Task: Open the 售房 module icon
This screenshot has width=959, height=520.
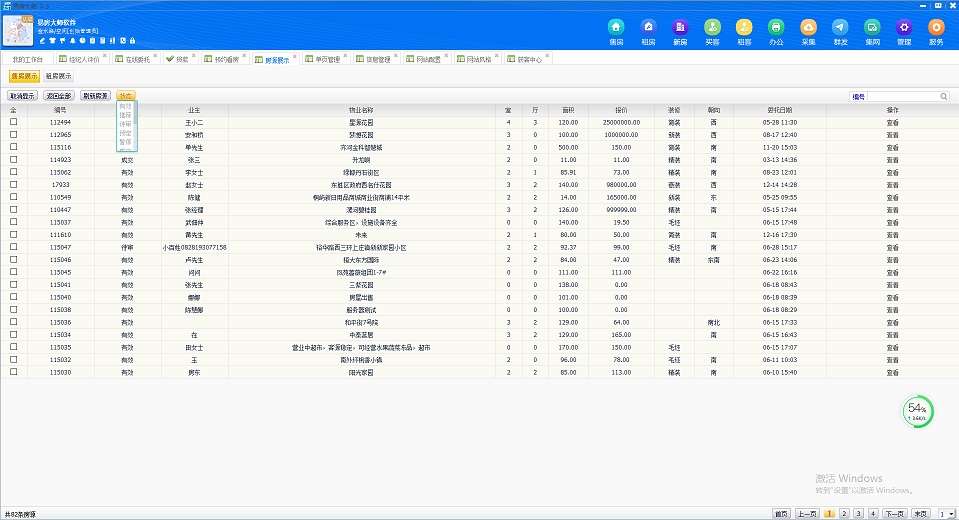Action: pos(616,28)
